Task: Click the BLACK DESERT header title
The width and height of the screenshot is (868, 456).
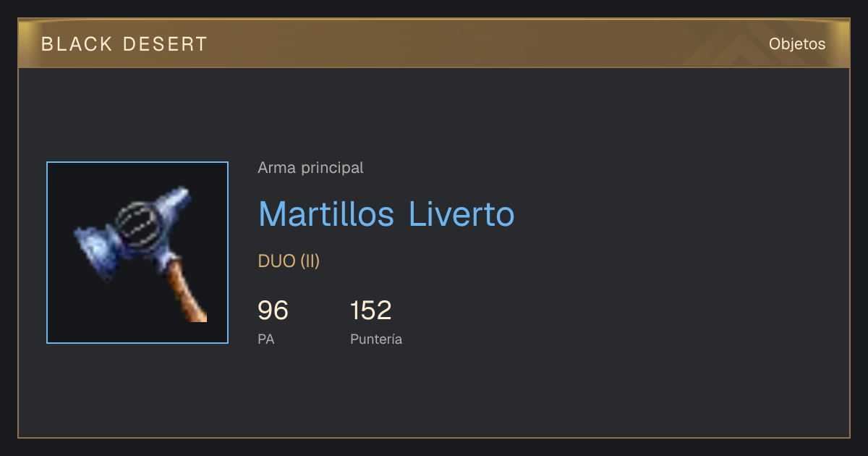Action: 124,44
